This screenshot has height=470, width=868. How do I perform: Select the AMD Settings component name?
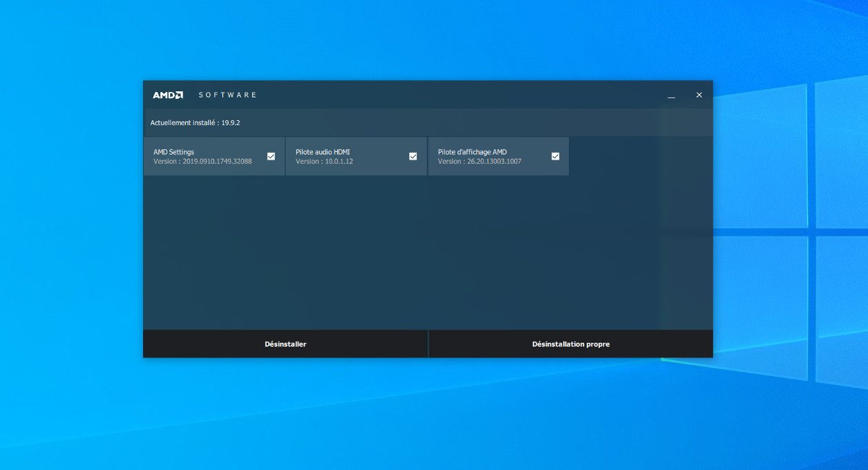173,152
